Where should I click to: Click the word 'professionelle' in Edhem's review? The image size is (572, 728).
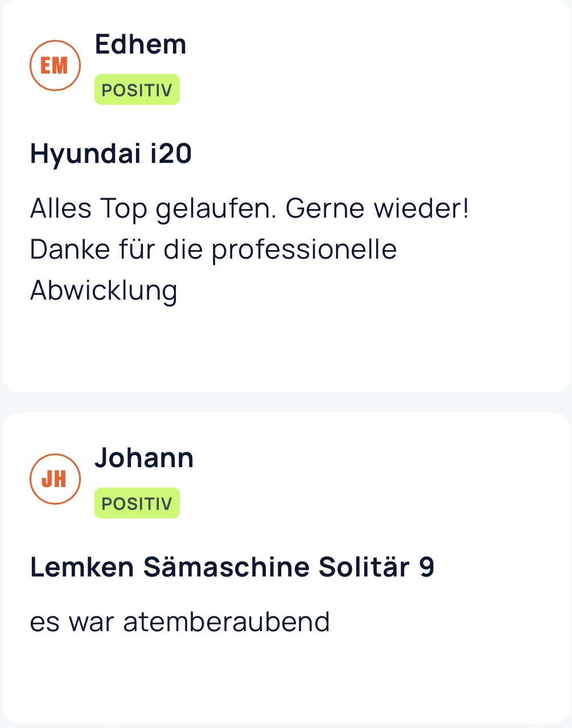tap(303, 250)
